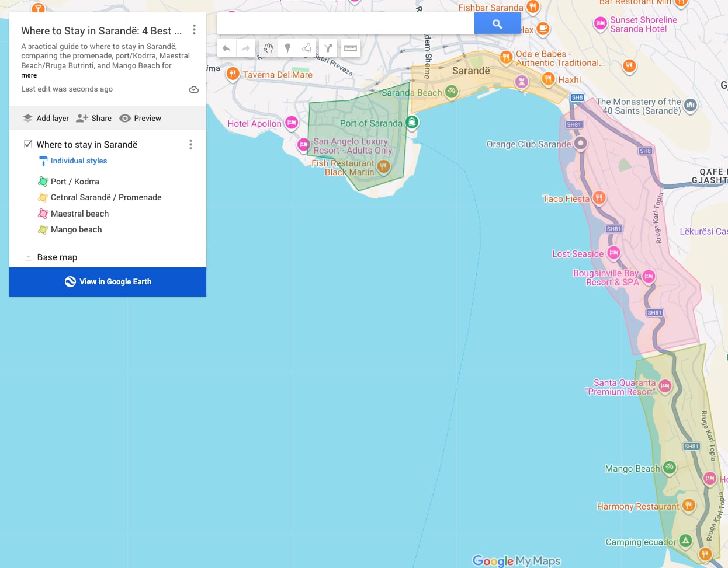Click the Redo arrow in map toolbar
728x568 pixels.
click(x=247, y=48)
